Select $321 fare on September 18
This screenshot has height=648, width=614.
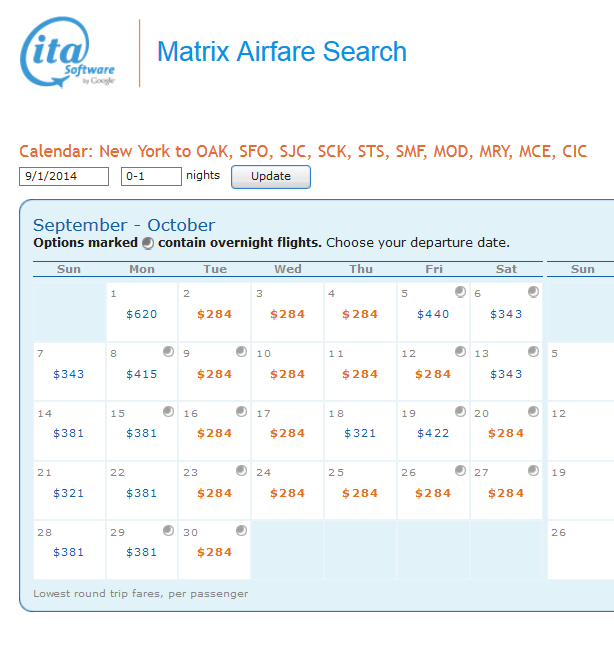point(360,433)
